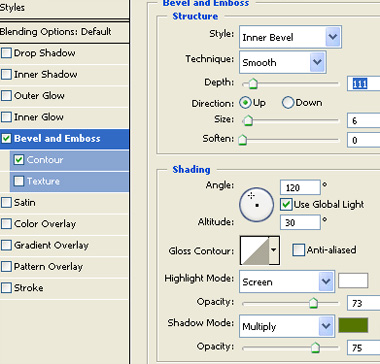
Task: Open the Style dropdown showing Inner Bevel
Action: pos(290,37)
